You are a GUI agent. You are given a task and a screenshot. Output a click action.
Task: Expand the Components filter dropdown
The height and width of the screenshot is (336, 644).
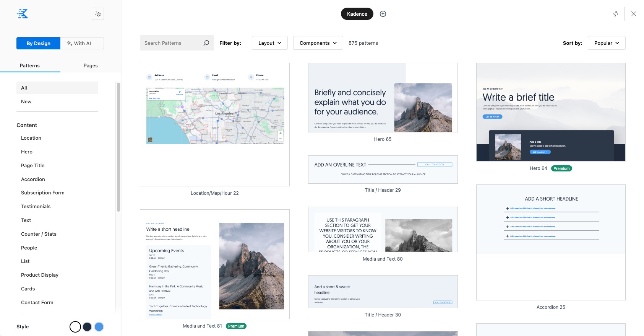point(318,43)
